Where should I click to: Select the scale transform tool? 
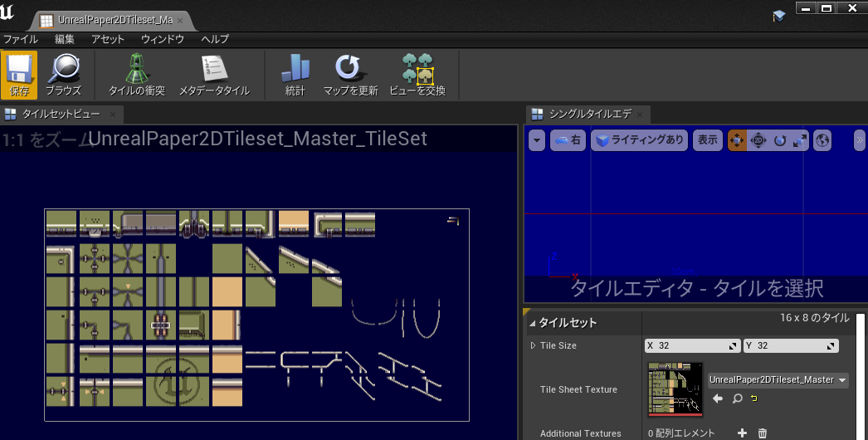[x=799, y=141]
